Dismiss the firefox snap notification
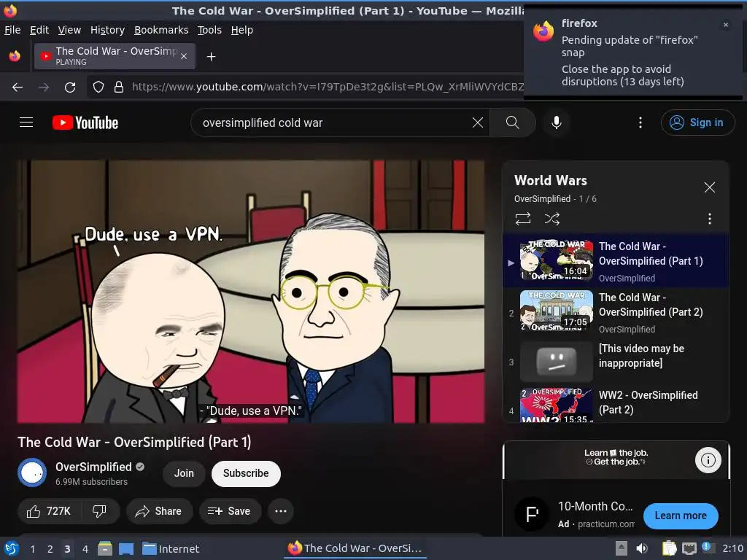The height and width of the screenshot is (560, 747). (726, 25)
